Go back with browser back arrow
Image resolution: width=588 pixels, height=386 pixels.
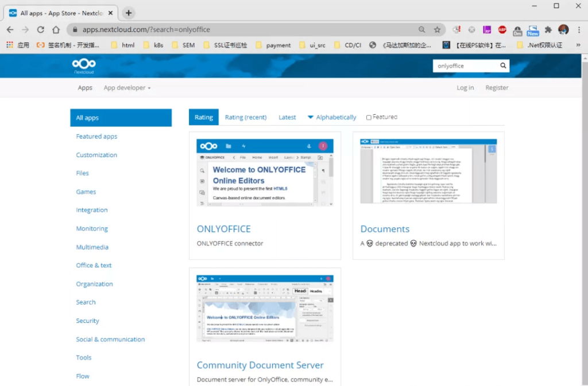pyautogui.click(x=10, y=30)
